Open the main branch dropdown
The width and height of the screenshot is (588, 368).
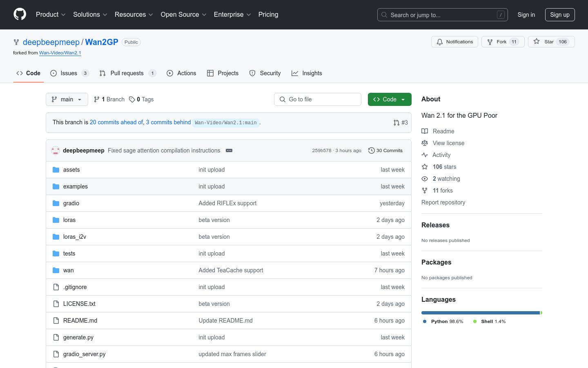point(67,99)
